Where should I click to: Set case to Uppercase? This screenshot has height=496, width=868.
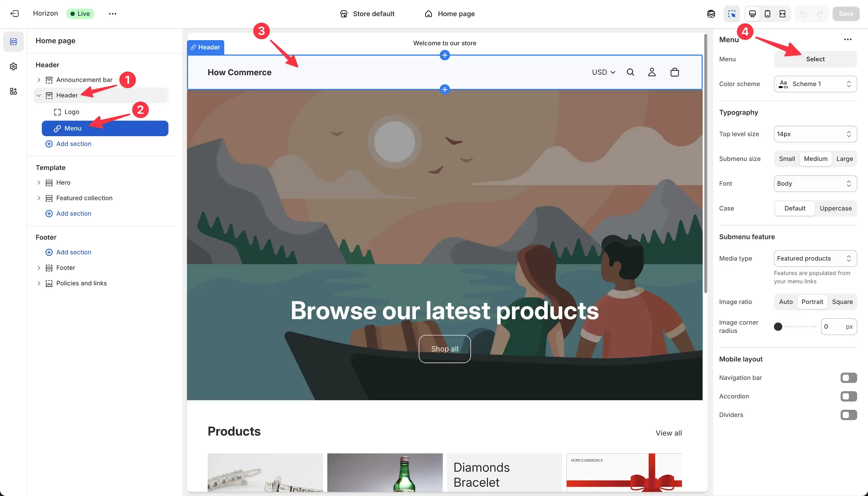click(x=836, y=208)
